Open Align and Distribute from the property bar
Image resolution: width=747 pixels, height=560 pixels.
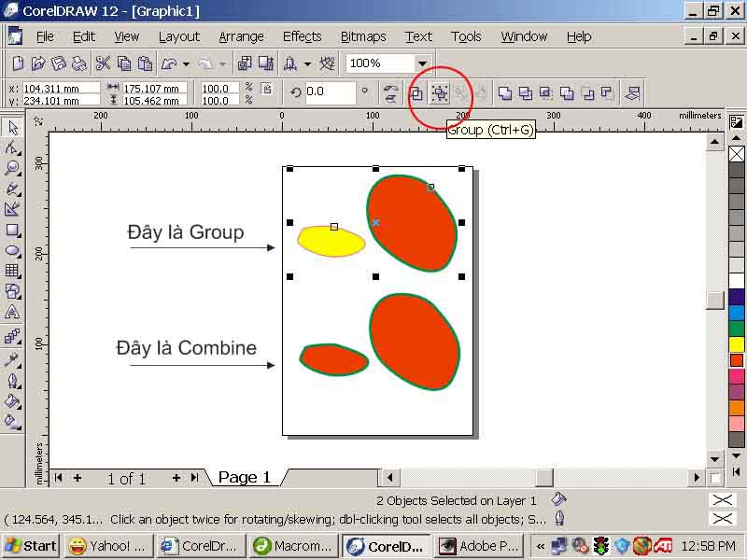[633, 93]
